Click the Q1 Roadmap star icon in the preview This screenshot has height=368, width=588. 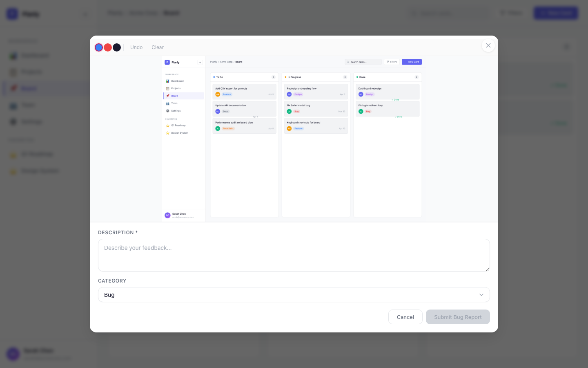pos(168,126)
